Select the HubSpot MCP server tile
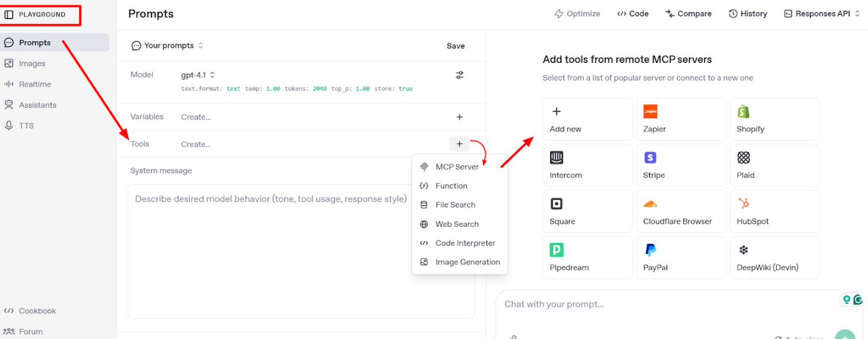This screenshot has width=868, height=339. click(x=774, y=211)
